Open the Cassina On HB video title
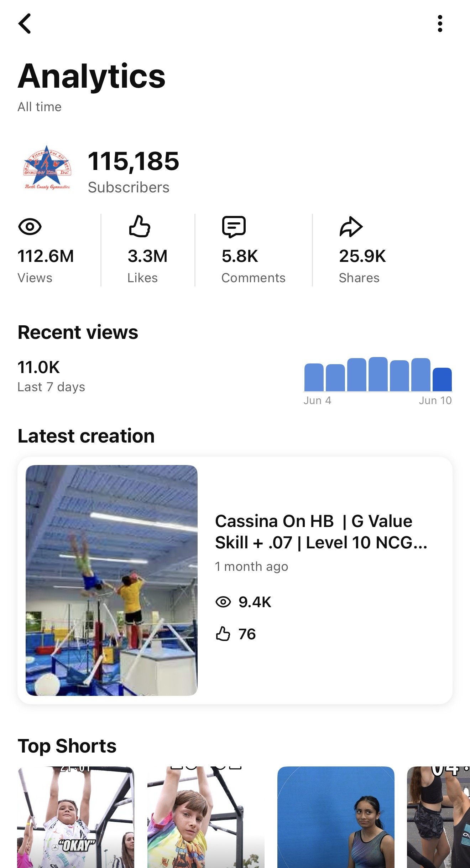 (321, 532)
